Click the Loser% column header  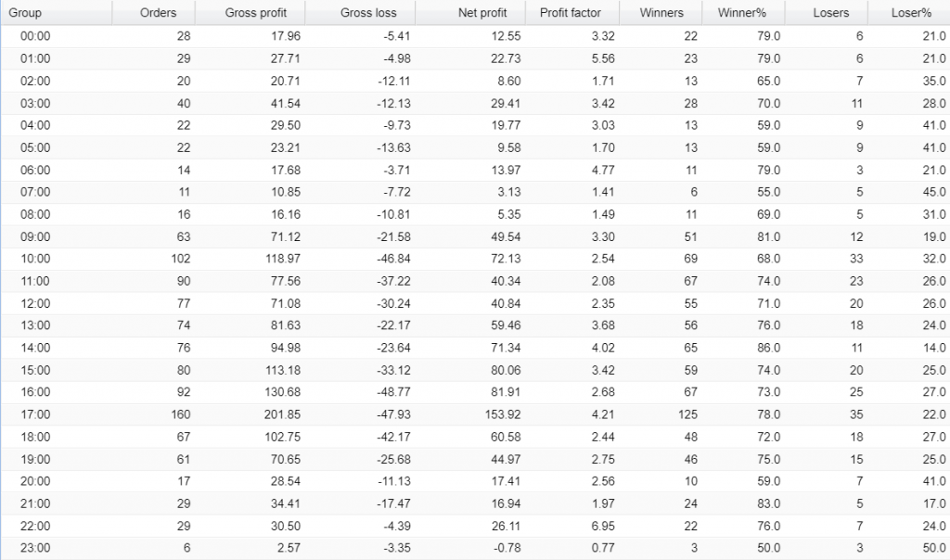point(915,13)
